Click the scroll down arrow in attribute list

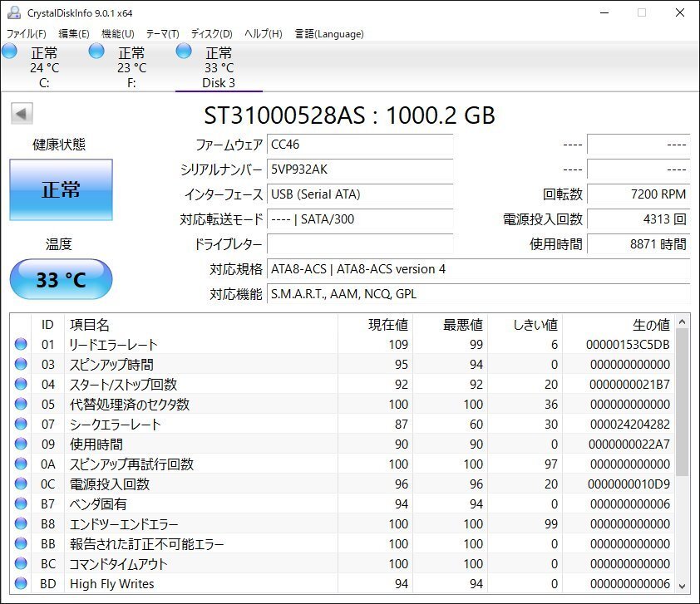click(x=683, y=585)
